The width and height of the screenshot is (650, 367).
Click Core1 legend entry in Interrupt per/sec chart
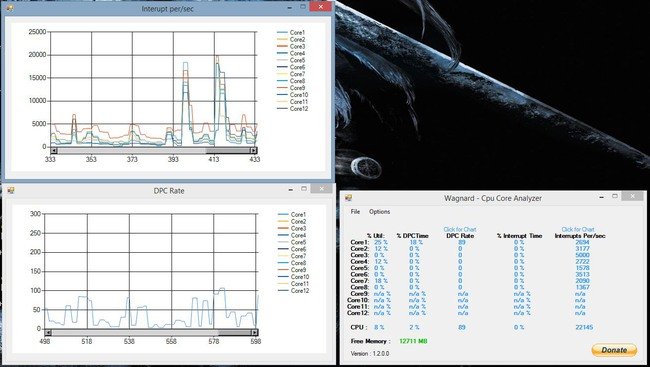291,32
